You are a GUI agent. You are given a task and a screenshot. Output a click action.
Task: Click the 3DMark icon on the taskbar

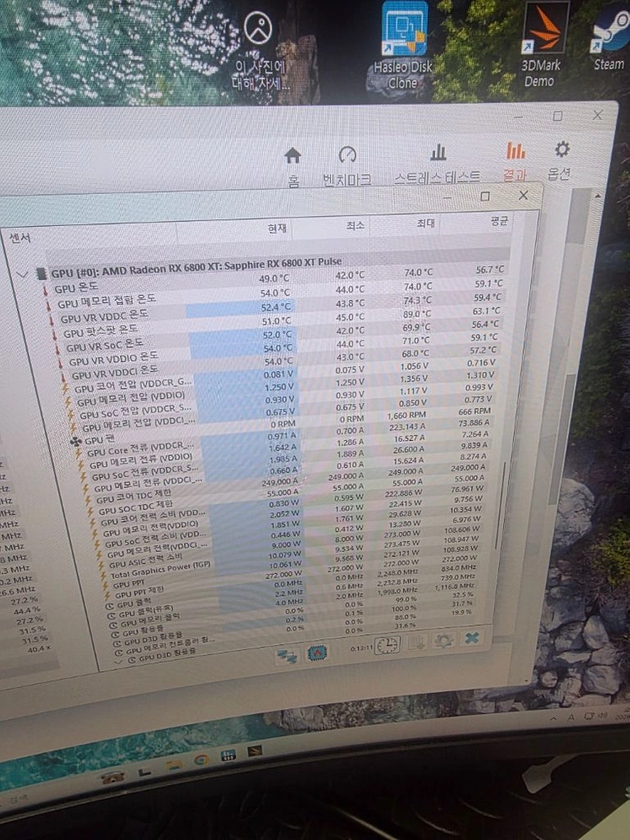[x=255, y=751]
